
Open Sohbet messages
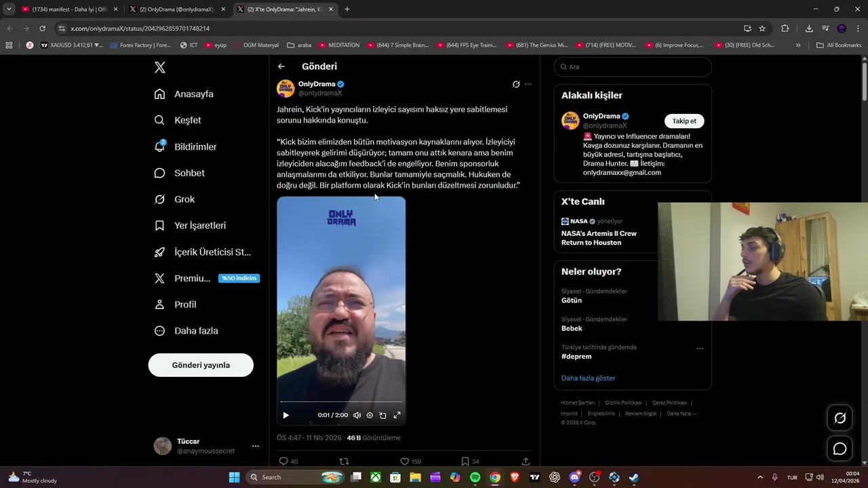click(179, 173)
